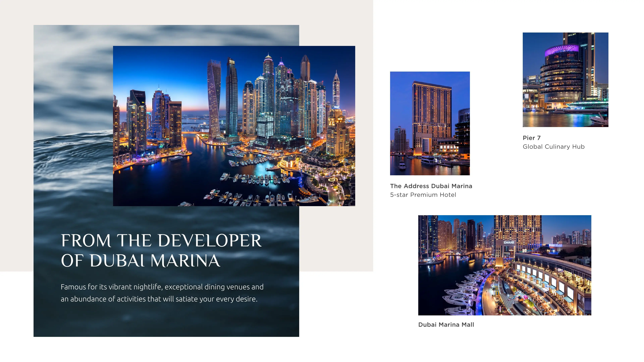Click caption 'Pier 7'

click(532, 138)
